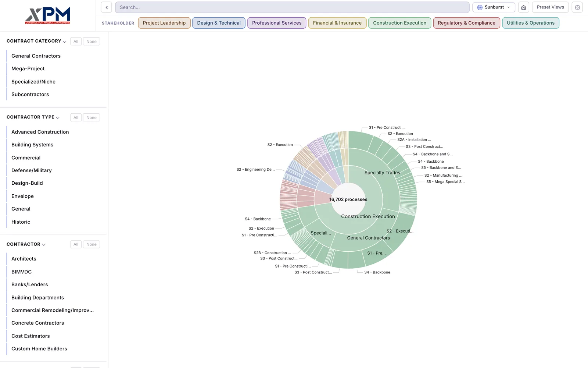Open the settings gear icon
This screenshot has height=368, width=588.
577,7
